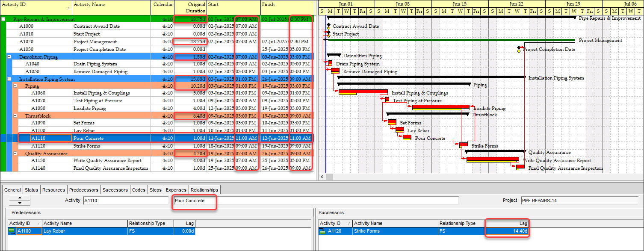
Task: Click the Pour Concrete activity name field
Action: pos(195,201)
